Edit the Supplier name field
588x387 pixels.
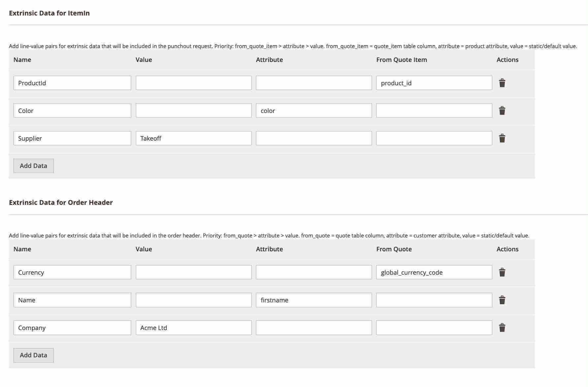pyautogui.click(x=72, y=138)
